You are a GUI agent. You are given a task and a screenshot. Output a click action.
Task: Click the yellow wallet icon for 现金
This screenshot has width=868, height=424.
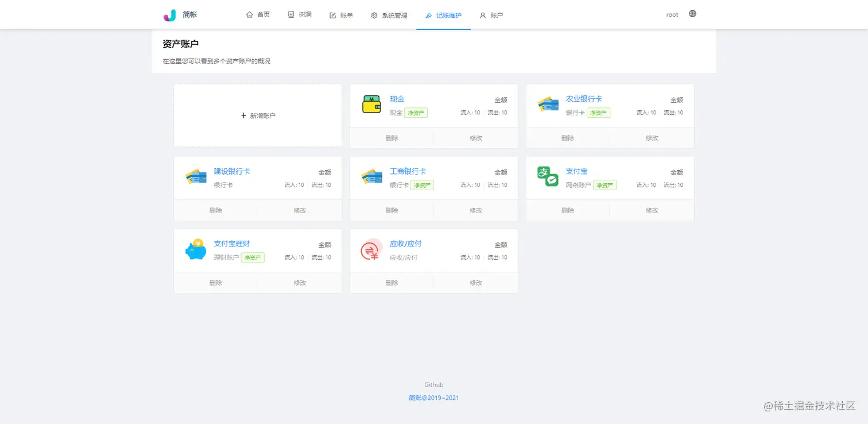pyautogui.click(x=371, y=104)
